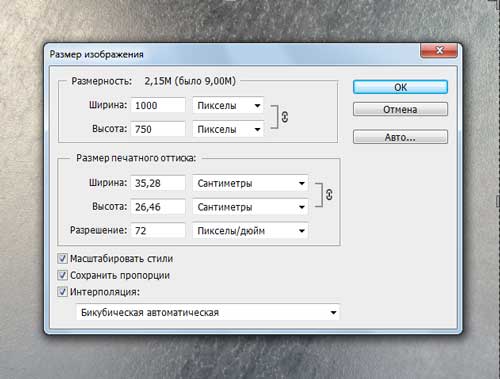
Task: Open the pixel height units dropdown
Action: pyautogui.click(x=228, y=129)
